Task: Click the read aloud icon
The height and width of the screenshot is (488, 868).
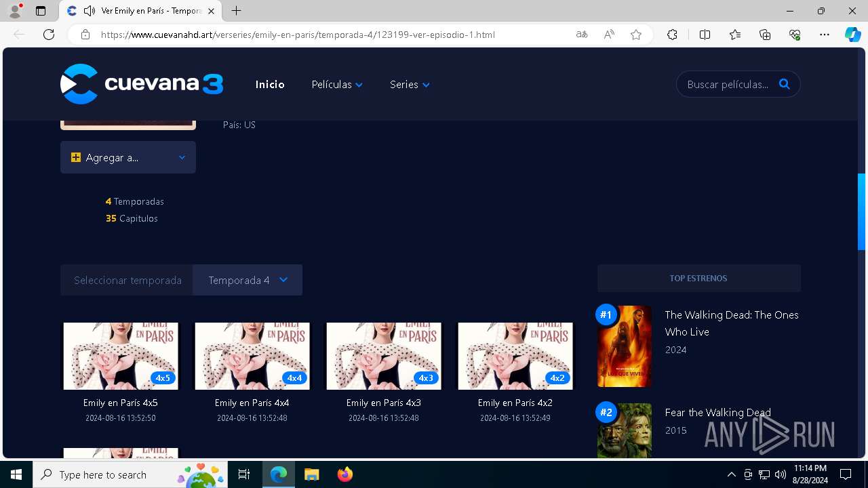Action: pos(609,35)
